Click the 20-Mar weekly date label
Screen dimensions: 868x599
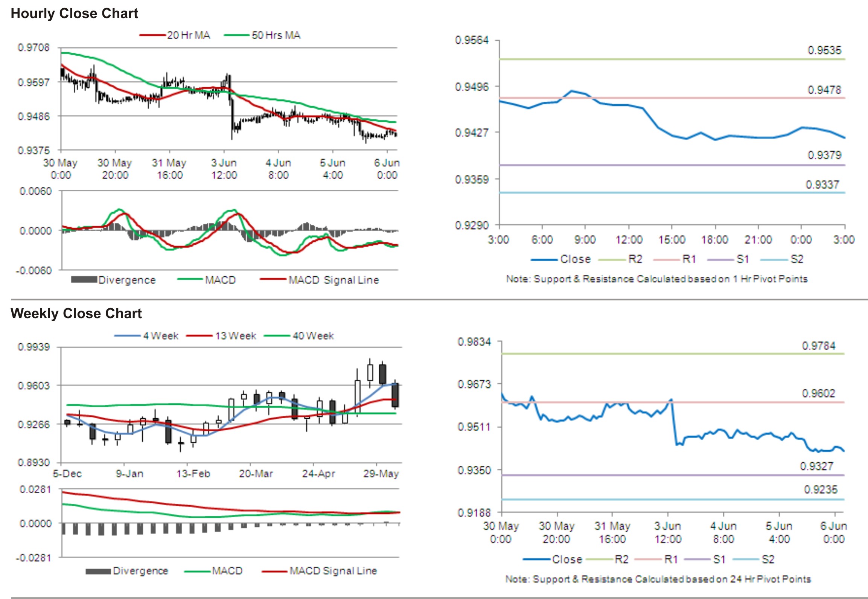(256, 474)
